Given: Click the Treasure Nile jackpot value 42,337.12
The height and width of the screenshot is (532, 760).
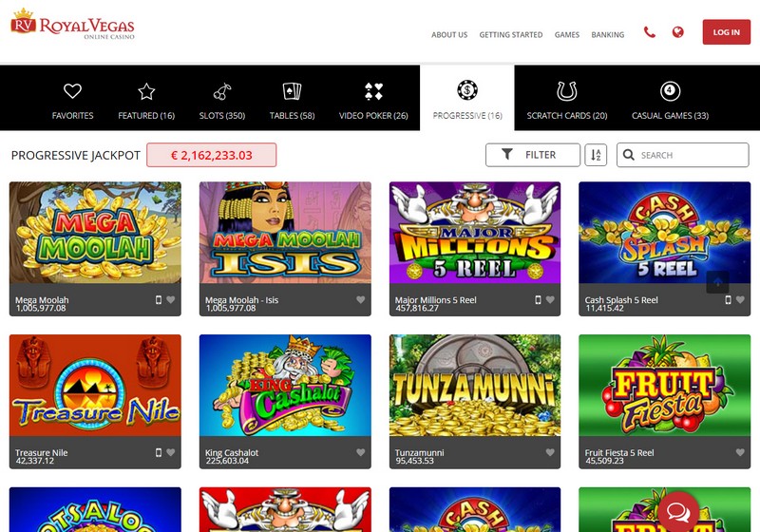Looking at the screenshot, I should coord(35,461).
